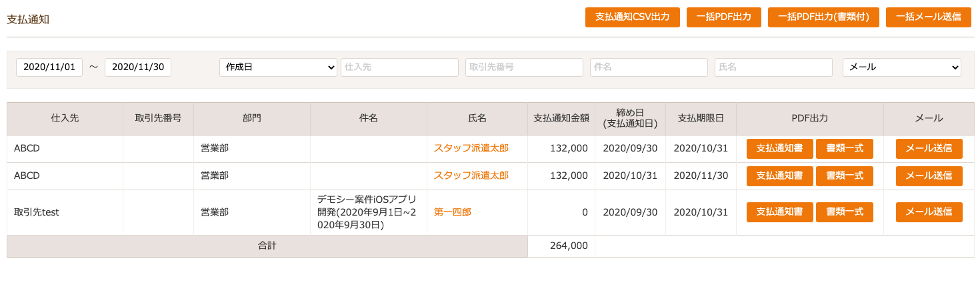Select the end date field 2020/11/30
Screen dimensions: 980x283
click(138, 67)
